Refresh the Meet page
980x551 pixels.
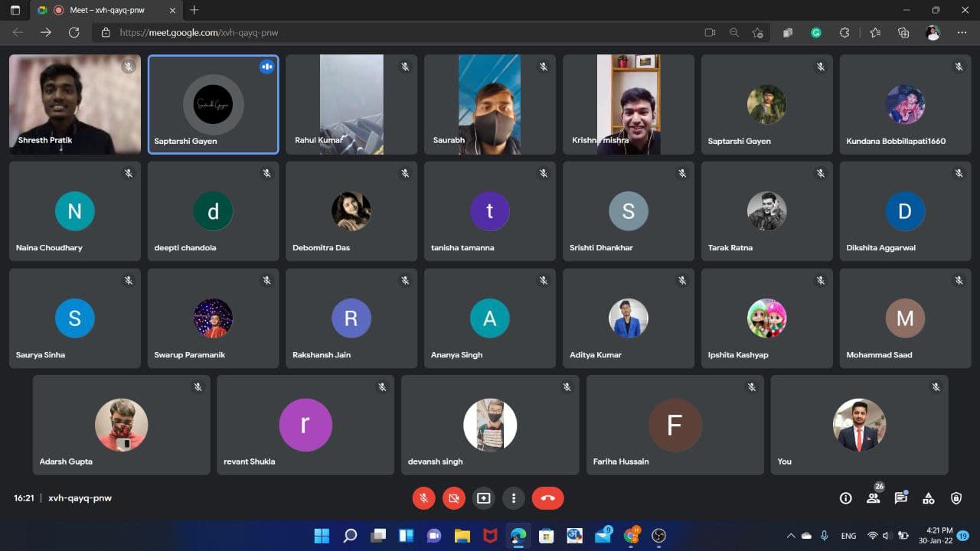tap(73, 33)
